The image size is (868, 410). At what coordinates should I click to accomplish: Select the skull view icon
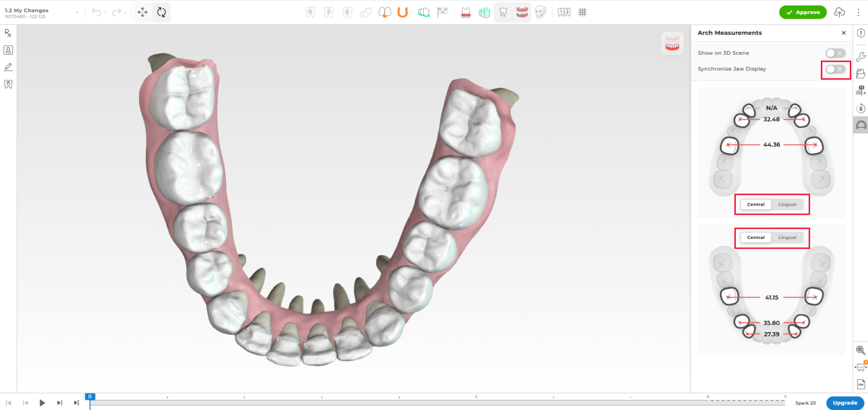539,12
